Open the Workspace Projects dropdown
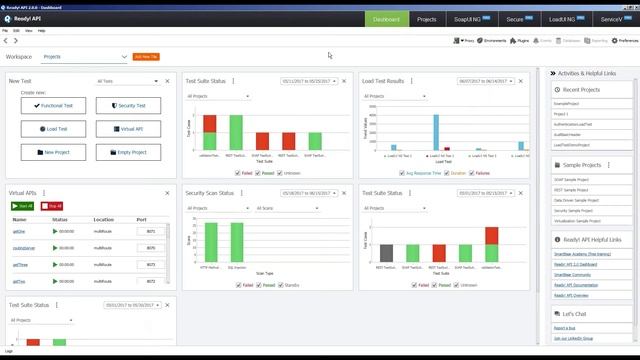640x360 pixels. [x=85, y=57]
